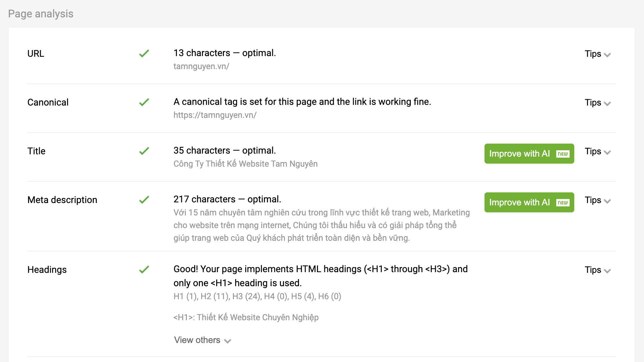The height and width of the screenshot is (362, 644).
Task: Click the green checkmark beside URL
Action: [144, 53]
